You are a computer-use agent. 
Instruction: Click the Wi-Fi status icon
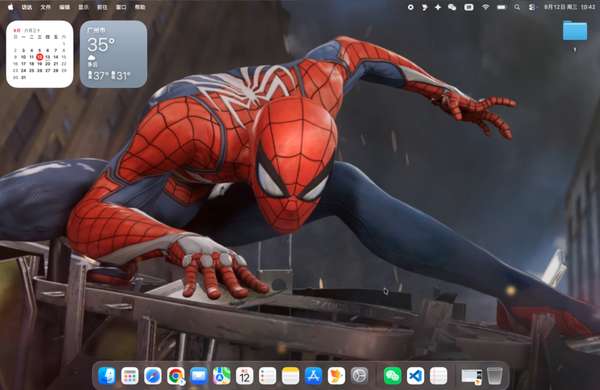tap(485, 7)
